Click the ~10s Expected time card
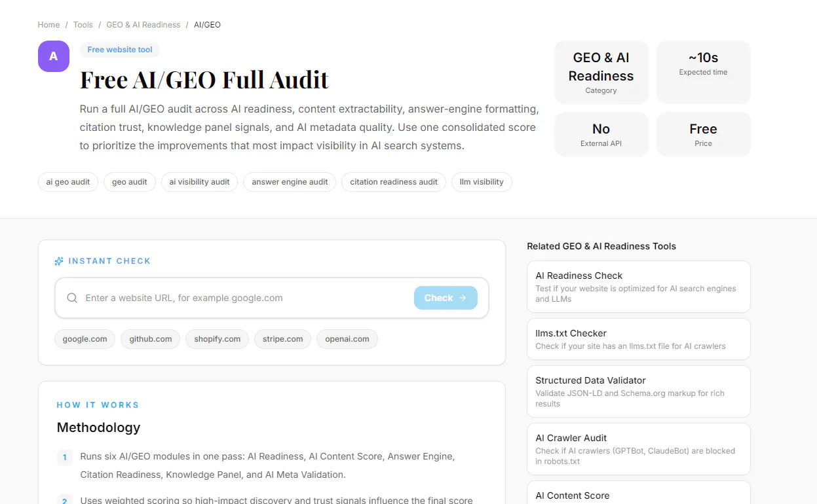 (704, 72)
